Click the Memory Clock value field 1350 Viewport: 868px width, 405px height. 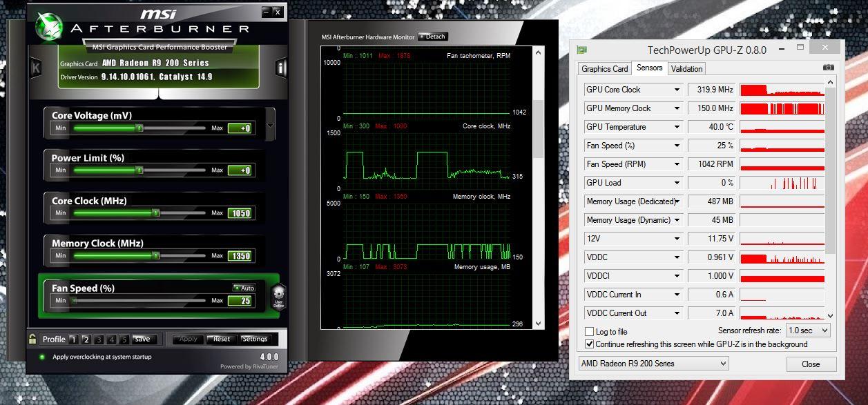(241, 256)
